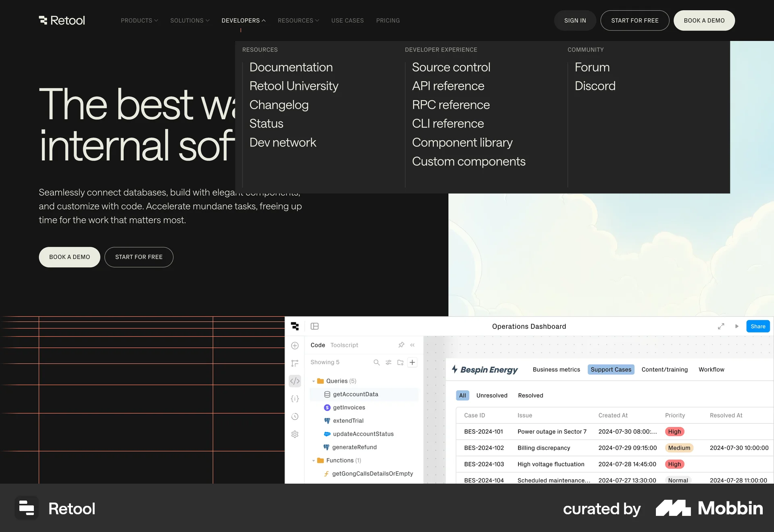Image resolution: width=774 pixels, height=532 pixels.
Task: Create a new folder with the folder-plus icon
Action: pos(400,362)
